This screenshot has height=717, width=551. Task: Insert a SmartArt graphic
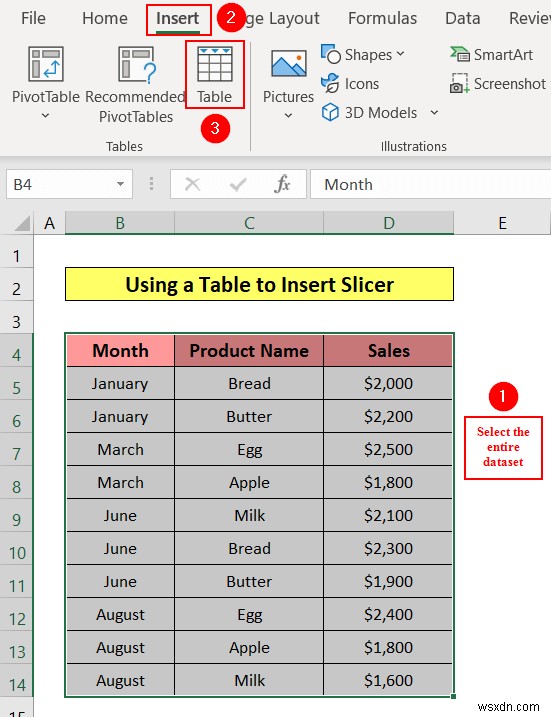coord(492,54)
